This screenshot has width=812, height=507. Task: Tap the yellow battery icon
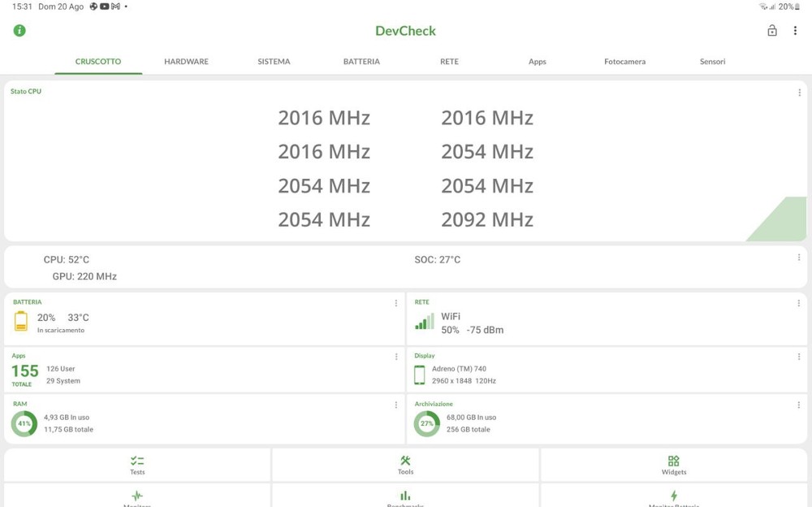pos(21,321)
